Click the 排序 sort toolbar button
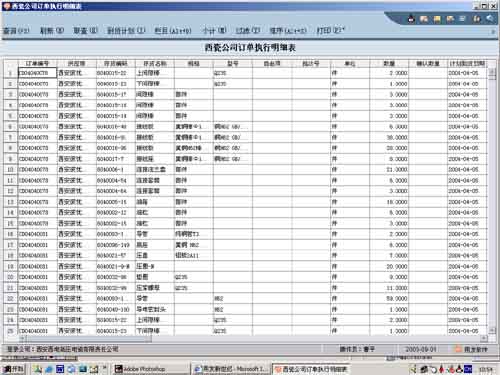500x375 pixels. pos(288,30)
